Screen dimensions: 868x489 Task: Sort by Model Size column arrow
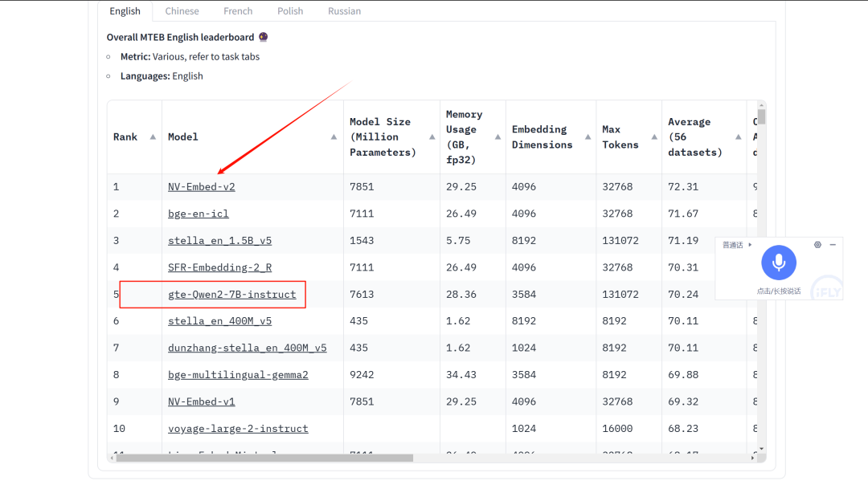[x=432, y=137]
